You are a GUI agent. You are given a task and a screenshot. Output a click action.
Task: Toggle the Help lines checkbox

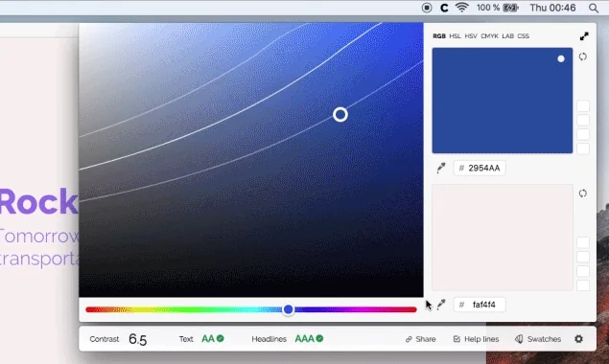476,339
